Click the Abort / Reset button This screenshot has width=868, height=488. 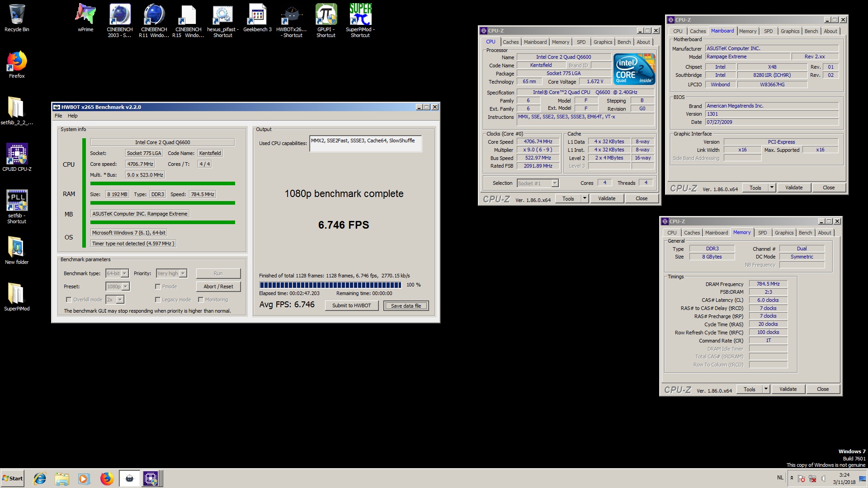[218, 286]
